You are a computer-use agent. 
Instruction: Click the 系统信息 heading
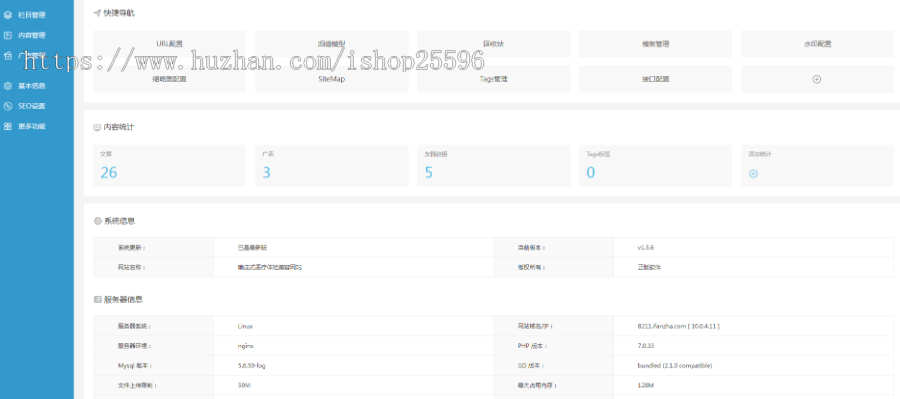119,221
